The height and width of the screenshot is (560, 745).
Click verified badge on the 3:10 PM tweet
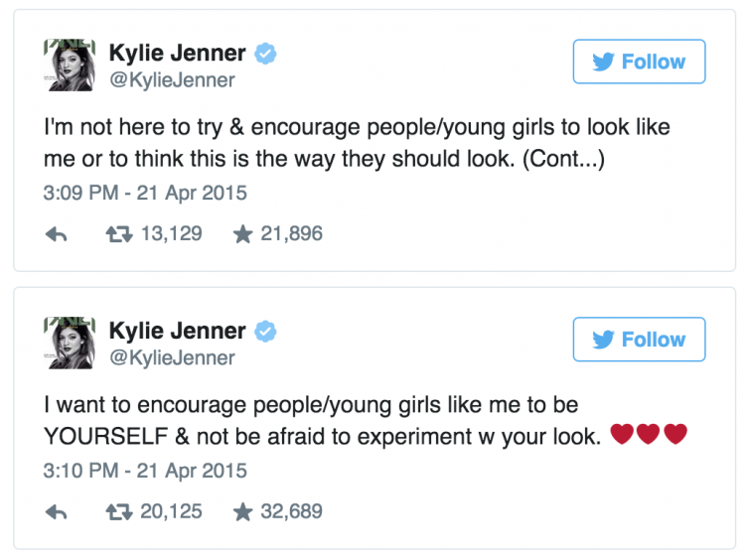click(264, 332)
